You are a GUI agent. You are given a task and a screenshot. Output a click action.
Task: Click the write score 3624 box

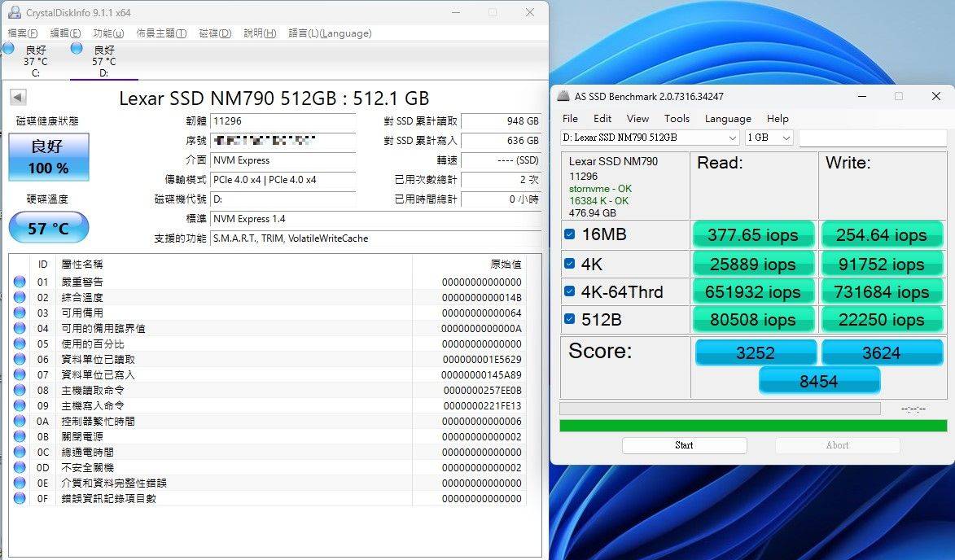[x=881, y=352]
